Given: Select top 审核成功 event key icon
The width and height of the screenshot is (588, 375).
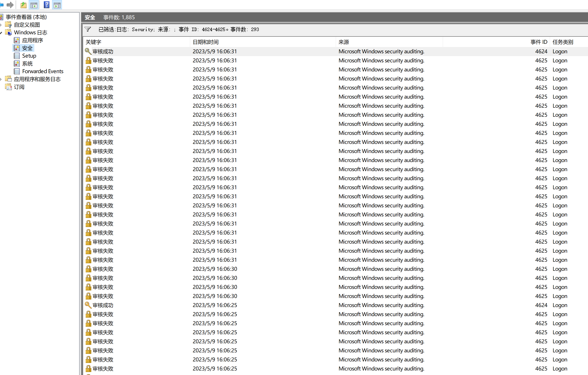Looking at the screenshot, I should tap(88, 51).
